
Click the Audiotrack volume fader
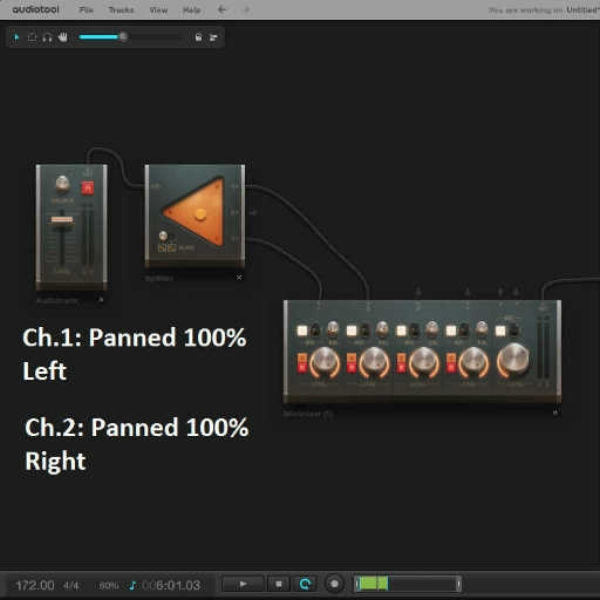pyautogui.click(x=62, y=220)
